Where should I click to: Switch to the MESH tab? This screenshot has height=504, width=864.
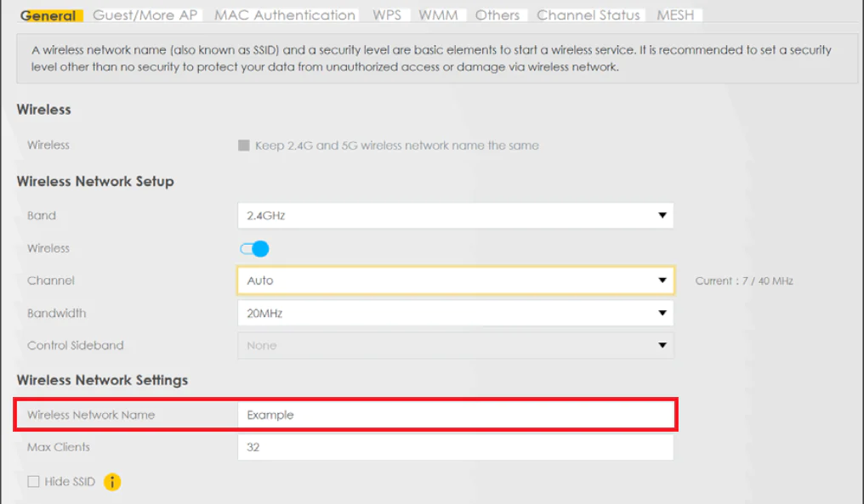(x=675, y=15)
